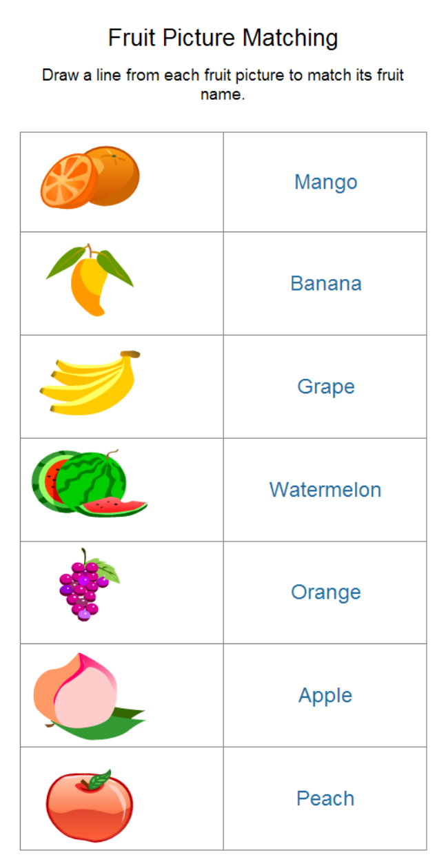Viewport: 448px width, 868px height.
Task: Click the mango fruit picture
Action: (x=90, y=282)
